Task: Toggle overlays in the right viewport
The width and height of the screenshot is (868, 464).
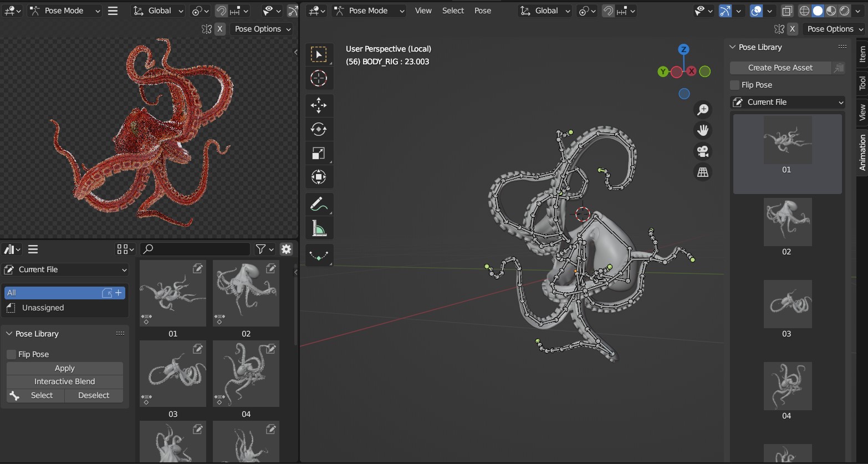Action: [x=756, y=11]
